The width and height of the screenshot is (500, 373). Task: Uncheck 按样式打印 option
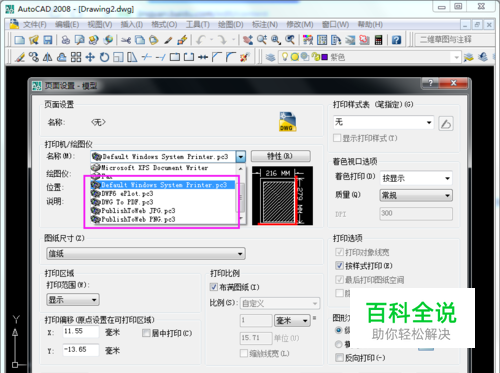point(339,266)
